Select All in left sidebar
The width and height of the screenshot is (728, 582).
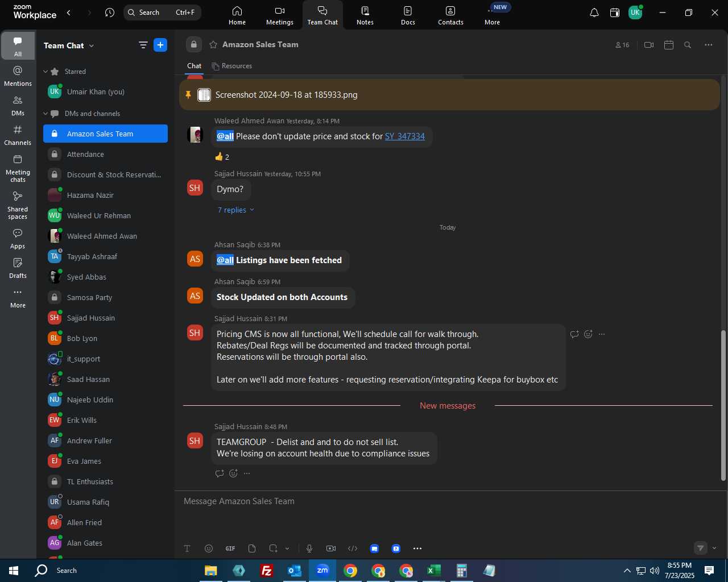(18, 47)
